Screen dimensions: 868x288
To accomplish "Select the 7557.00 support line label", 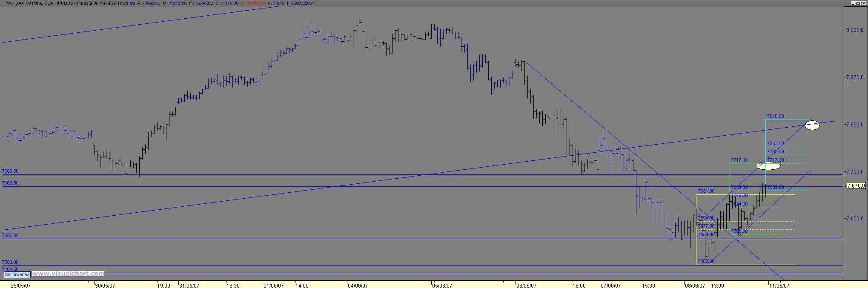I will (10, 235).
